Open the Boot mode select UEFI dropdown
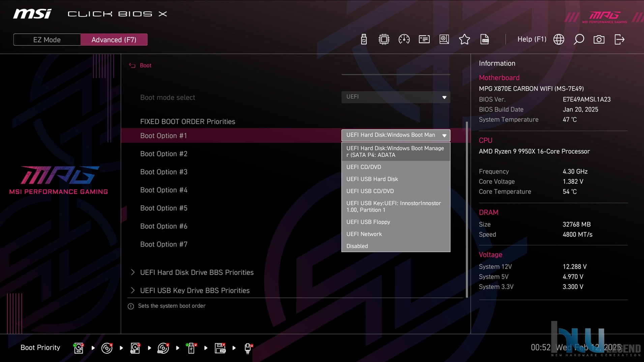Screen dimensions: 644x362 tap(396, 97)
